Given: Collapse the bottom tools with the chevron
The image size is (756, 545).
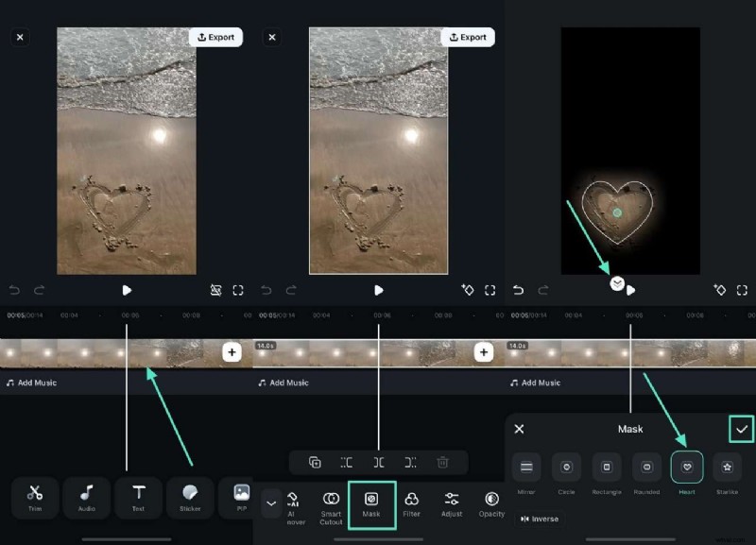Looking at the screenshot, I should click(273, 503).
